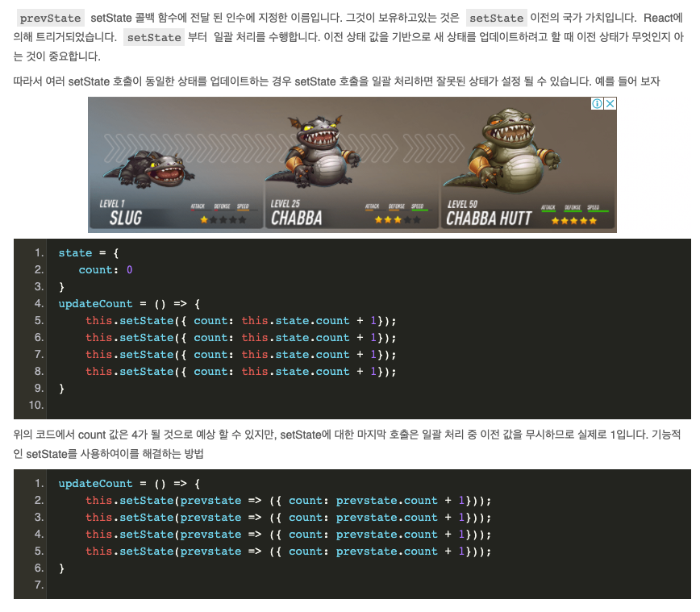Click the code line 'state = {'

click(x=89, y=253)
